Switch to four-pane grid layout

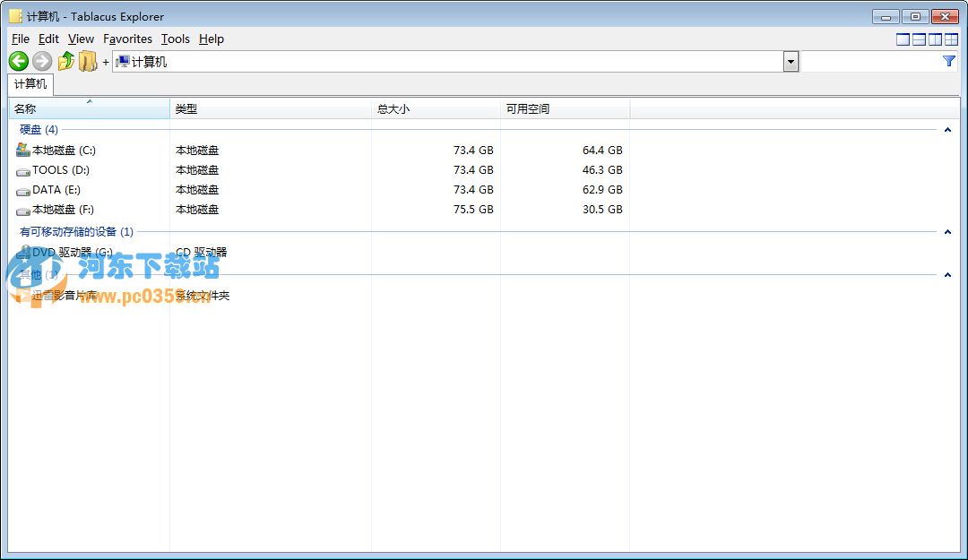(x=949, y=39)
